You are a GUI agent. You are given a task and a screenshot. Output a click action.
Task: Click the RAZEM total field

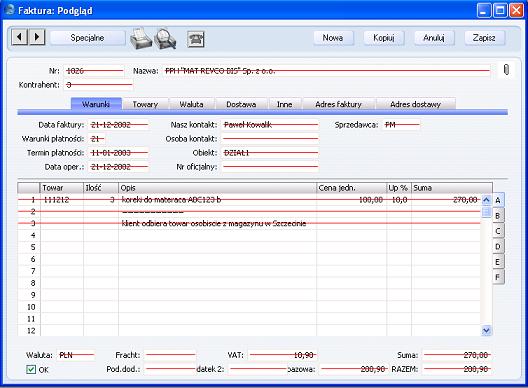pyautogui.click(x=457, y=369)
